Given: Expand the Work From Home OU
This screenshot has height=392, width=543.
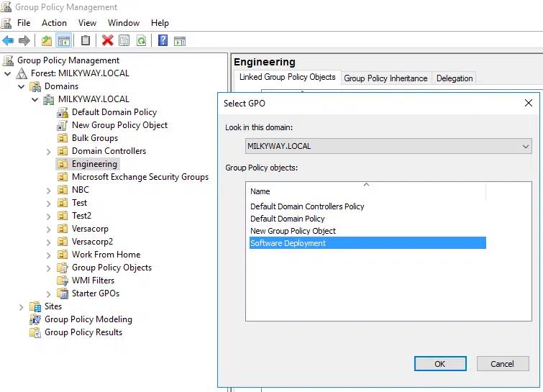Looking at the screenshot, I should [x=48, y=255].
